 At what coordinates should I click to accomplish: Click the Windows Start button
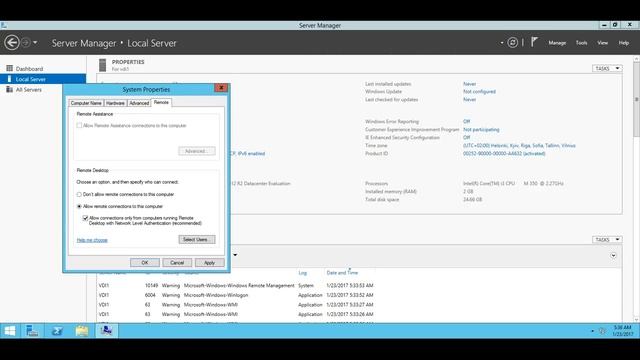click(x=10, y=331)
